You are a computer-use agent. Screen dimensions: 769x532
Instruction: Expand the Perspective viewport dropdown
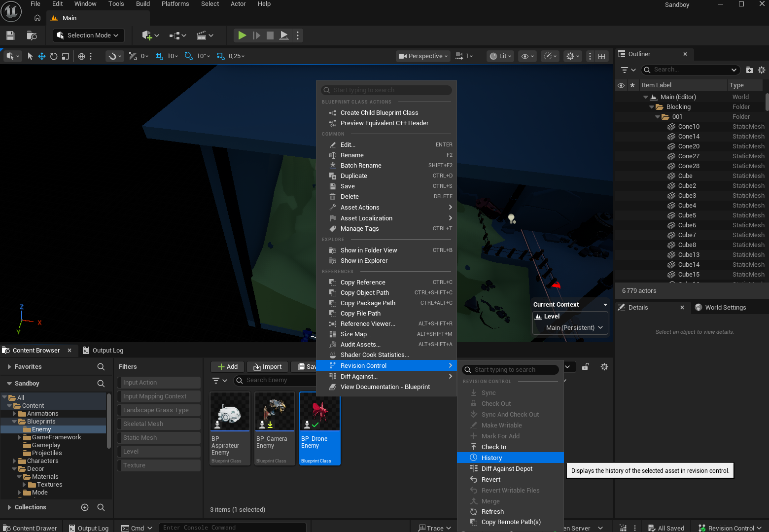coord(423,56)
